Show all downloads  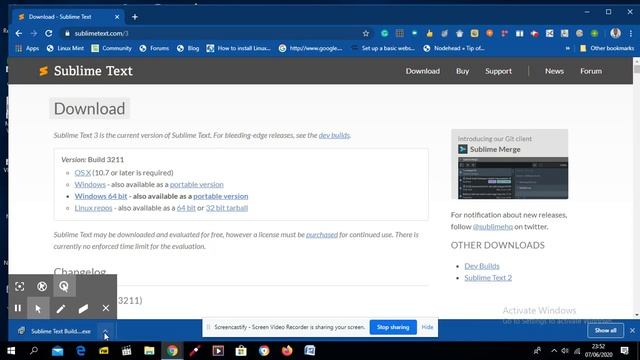point(605,330)
